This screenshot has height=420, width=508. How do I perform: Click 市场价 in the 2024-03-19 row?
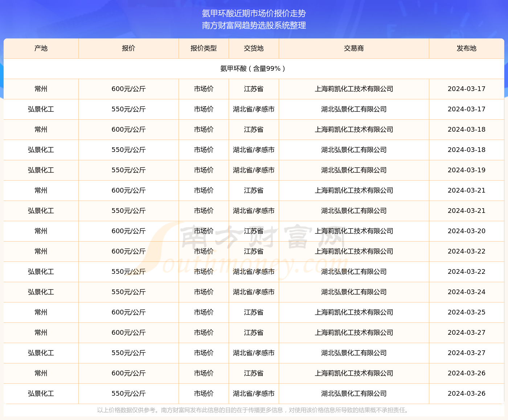[204, 170]
